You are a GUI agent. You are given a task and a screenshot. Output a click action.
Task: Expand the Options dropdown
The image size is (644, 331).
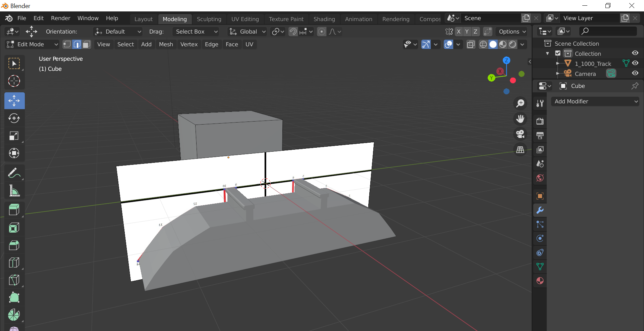coord(512,32)
